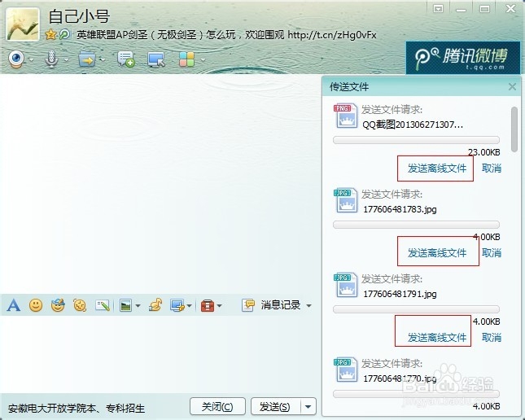This screenshot has height=420, width=525.
Task: Maximize the chat window
Action: pos(484,9)
